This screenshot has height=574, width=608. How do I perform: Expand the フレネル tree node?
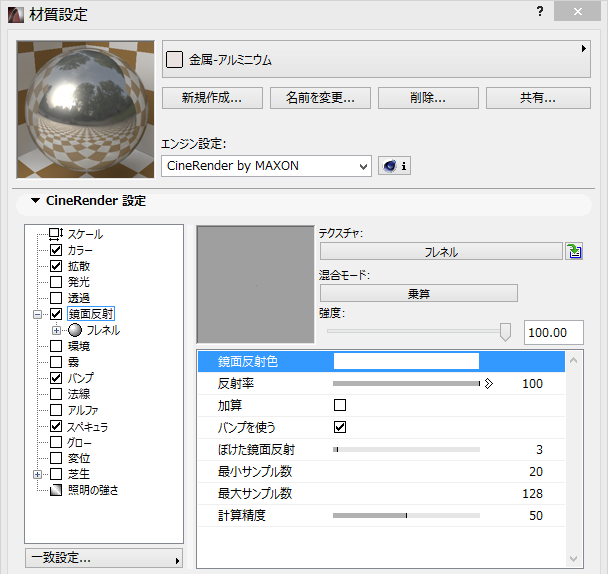click(x=57, y=330)
